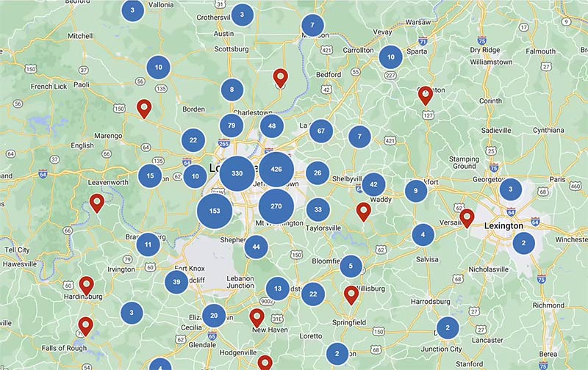Select the red pin near Falls of Rough

[86, 325]
